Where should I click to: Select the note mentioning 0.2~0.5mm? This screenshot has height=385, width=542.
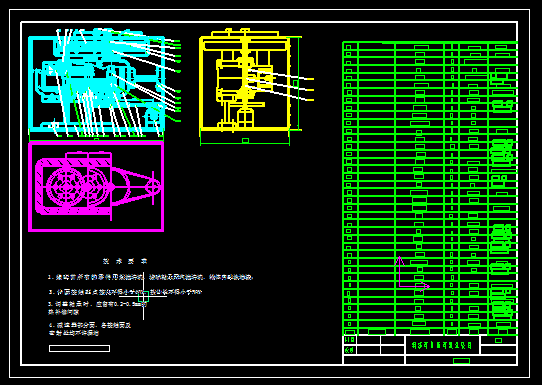click(x=97, y=308)
